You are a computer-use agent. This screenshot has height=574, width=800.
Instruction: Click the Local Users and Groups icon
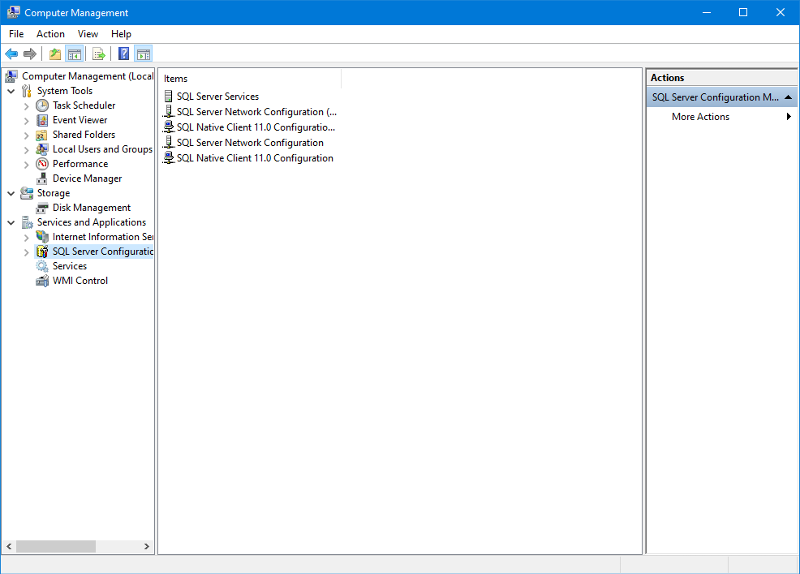pyautogui.click(x=42, y=149)
